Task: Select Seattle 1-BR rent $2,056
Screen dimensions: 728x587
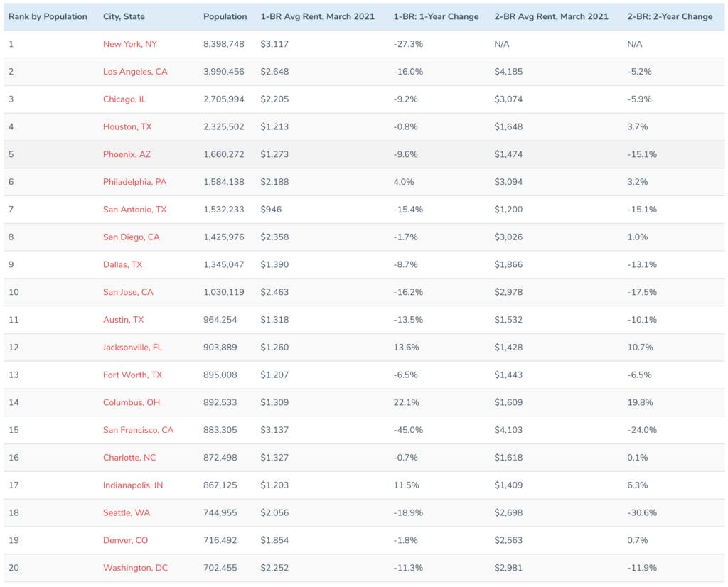Action: (274, 513)
